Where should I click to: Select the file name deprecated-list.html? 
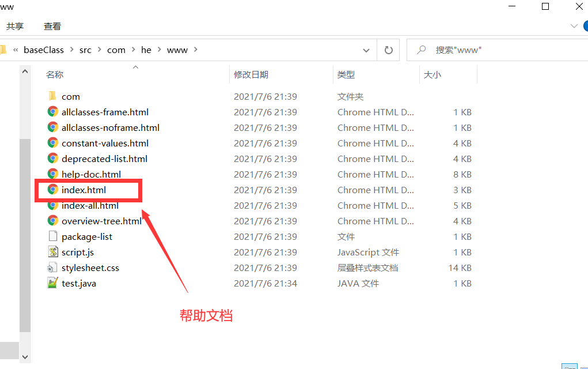[x=105, y=159]
